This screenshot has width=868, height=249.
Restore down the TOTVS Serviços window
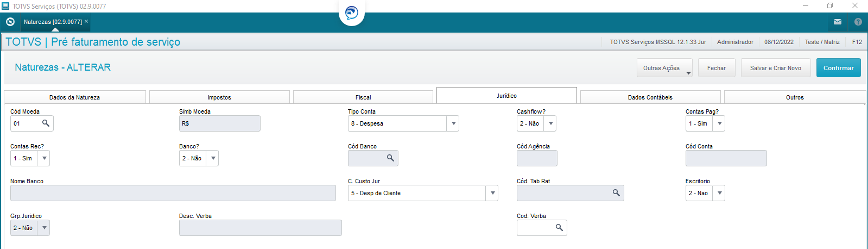830,5
